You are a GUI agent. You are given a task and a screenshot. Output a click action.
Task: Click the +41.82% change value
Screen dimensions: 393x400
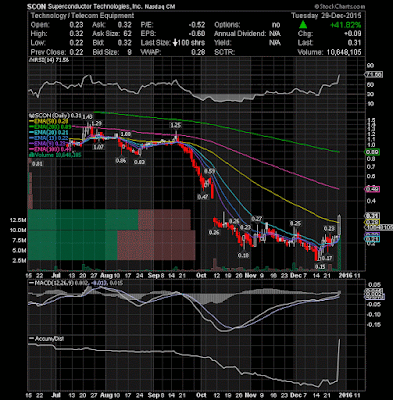click(346, 25)
